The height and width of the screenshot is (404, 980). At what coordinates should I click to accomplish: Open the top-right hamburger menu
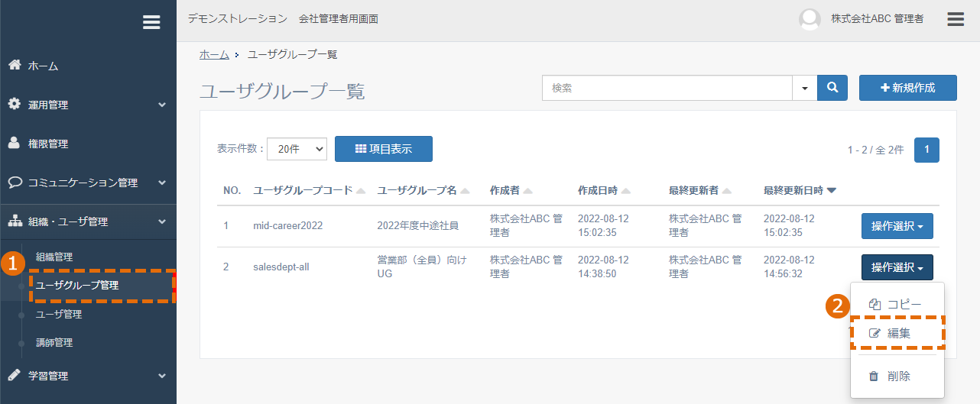click(x=956, y=19)
